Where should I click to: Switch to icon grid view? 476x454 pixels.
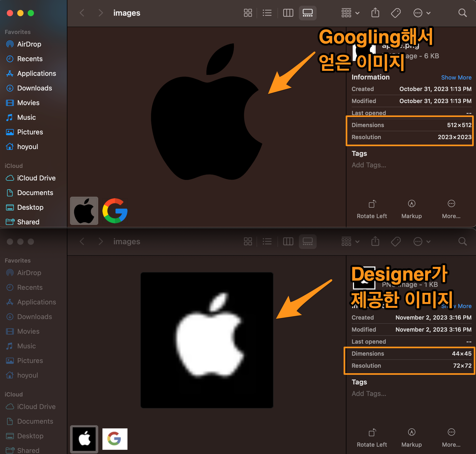[248, 13]
